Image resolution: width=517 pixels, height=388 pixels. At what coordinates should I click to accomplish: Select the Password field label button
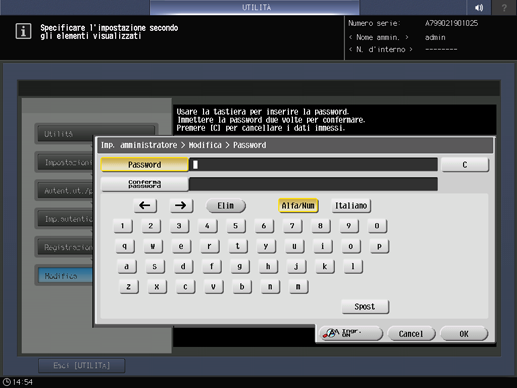[144, 165]
